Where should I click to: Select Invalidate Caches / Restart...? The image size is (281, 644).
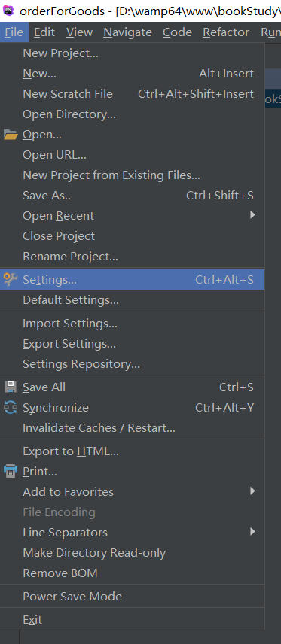pos(132,428)
